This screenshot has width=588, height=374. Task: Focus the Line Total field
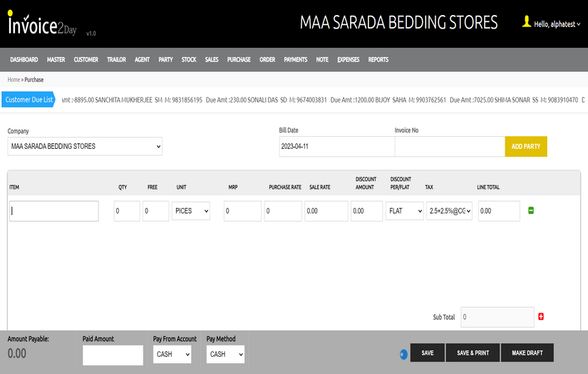coord(499,211)
